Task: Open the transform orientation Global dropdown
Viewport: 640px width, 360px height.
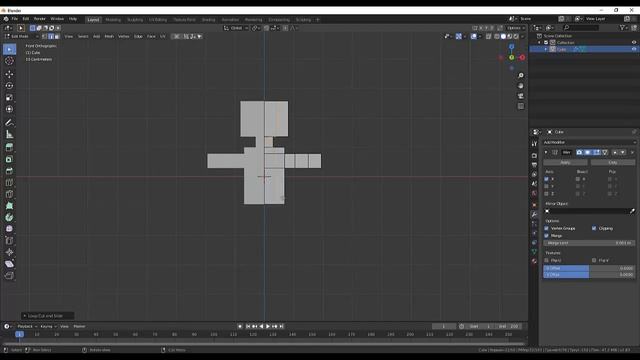Action: 236,28
